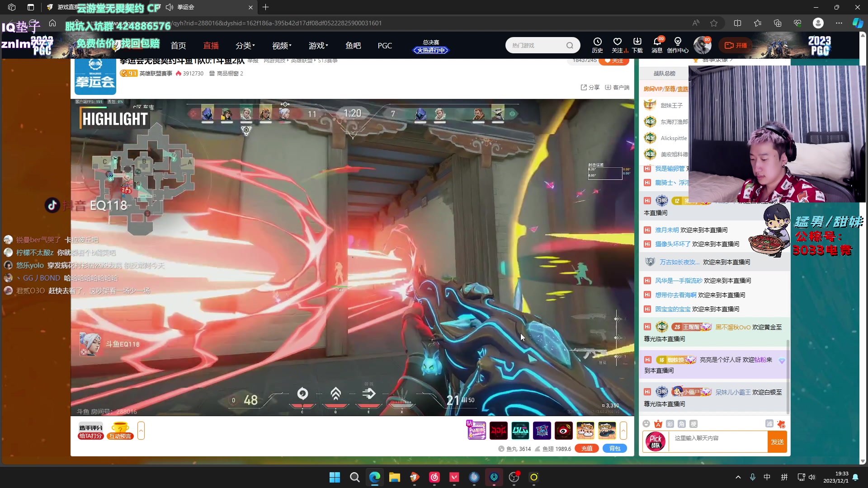The height and width of the screenshot is (488, 868).
Task: Click the 商品橱窗 2 shop link
Action: tap(226, 73)
